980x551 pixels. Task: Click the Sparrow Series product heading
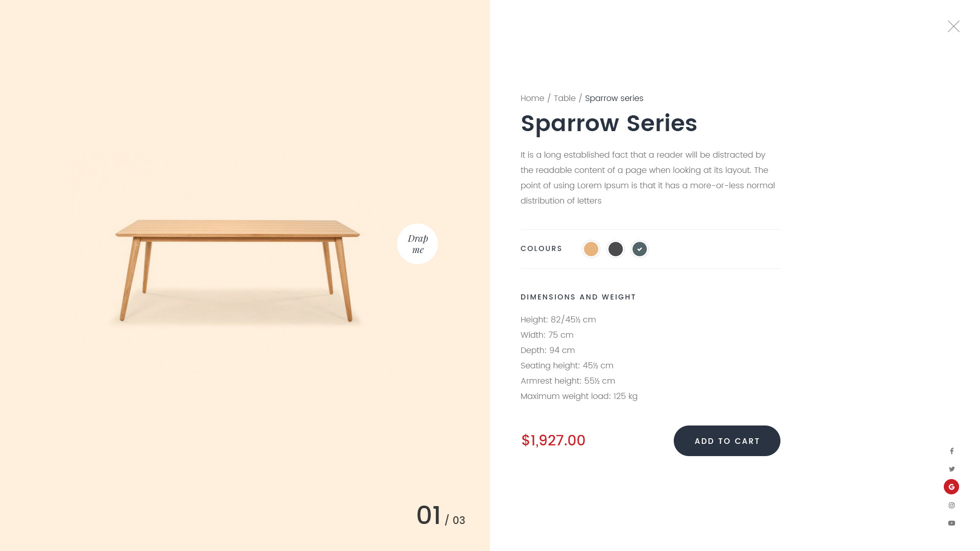[x=609, y=123]
